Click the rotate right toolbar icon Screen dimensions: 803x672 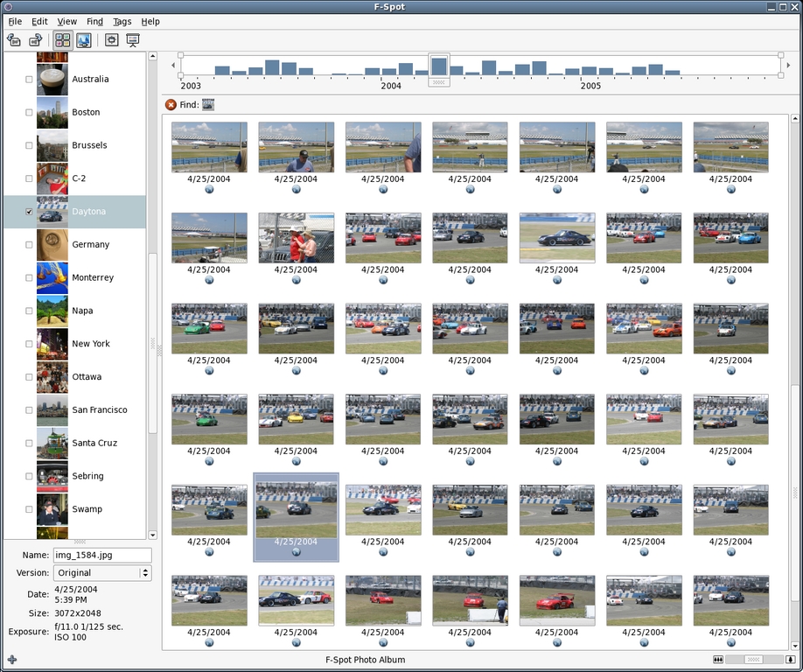pyautogui.click(x=36, y=40)
